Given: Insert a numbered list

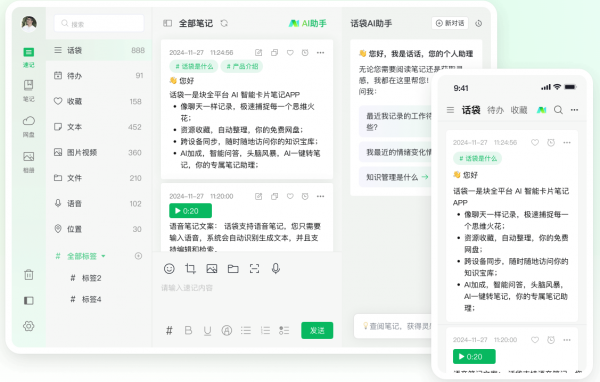Looking at the screenshot, I should pyautogui.click(x=265, y=330).
